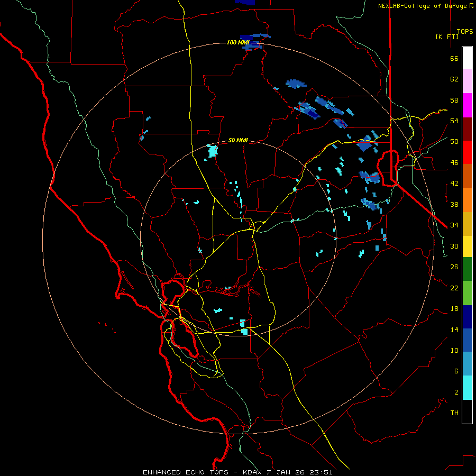
Task: Click the 2 legend value
Action: [x=456, y=392]
